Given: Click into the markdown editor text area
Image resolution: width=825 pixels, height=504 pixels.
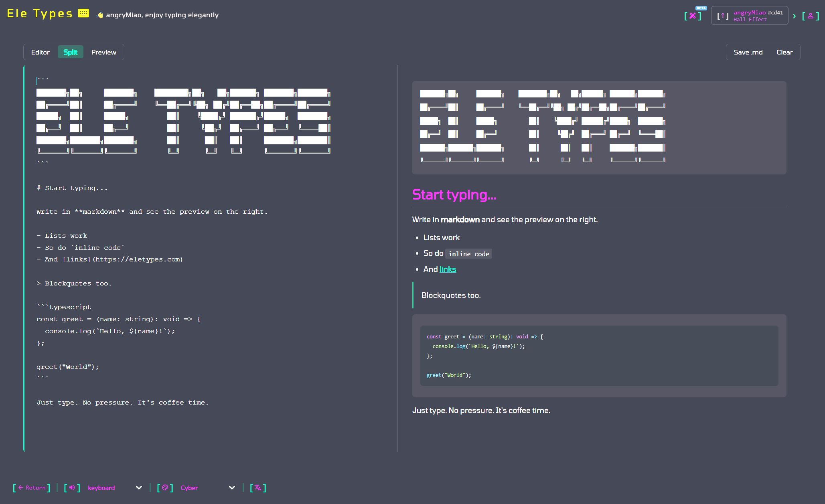Looking at the screenshot, I should (211, 259).
